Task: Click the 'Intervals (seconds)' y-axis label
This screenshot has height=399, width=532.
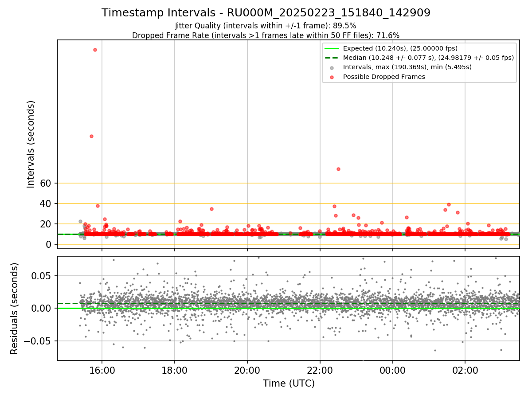Action: point(31,144)
